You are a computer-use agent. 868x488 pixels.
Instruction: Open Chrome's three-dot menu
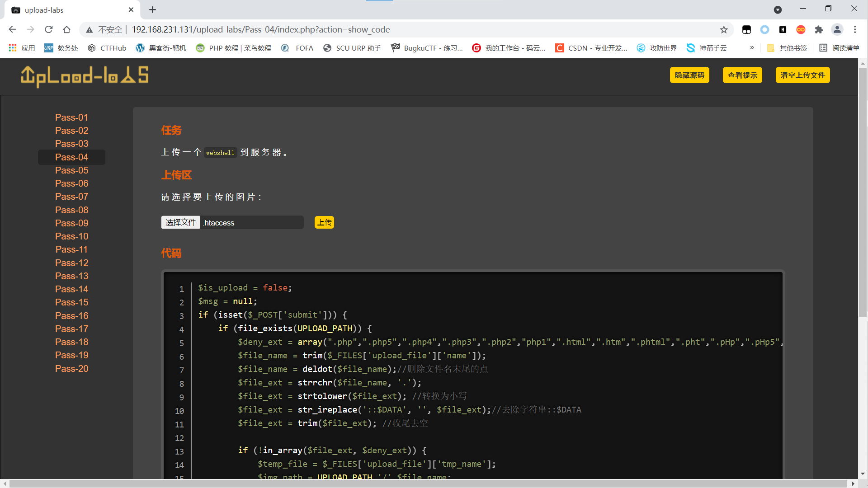[855, 29]
